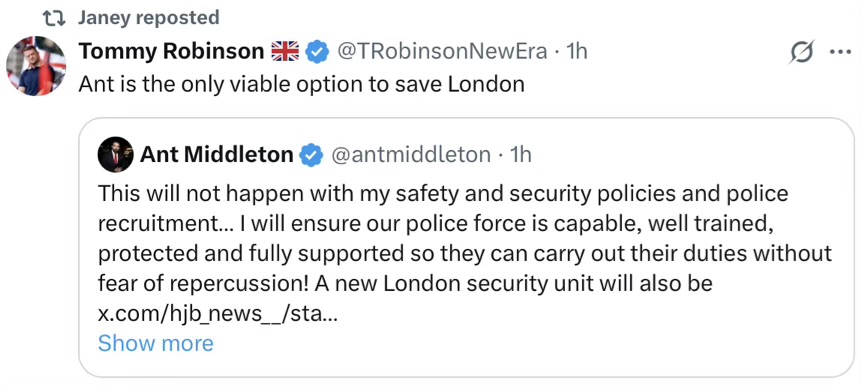861x387 pixels.
Task: Click Ant Middleton's small avatar in quote
Action: (115, 155)
